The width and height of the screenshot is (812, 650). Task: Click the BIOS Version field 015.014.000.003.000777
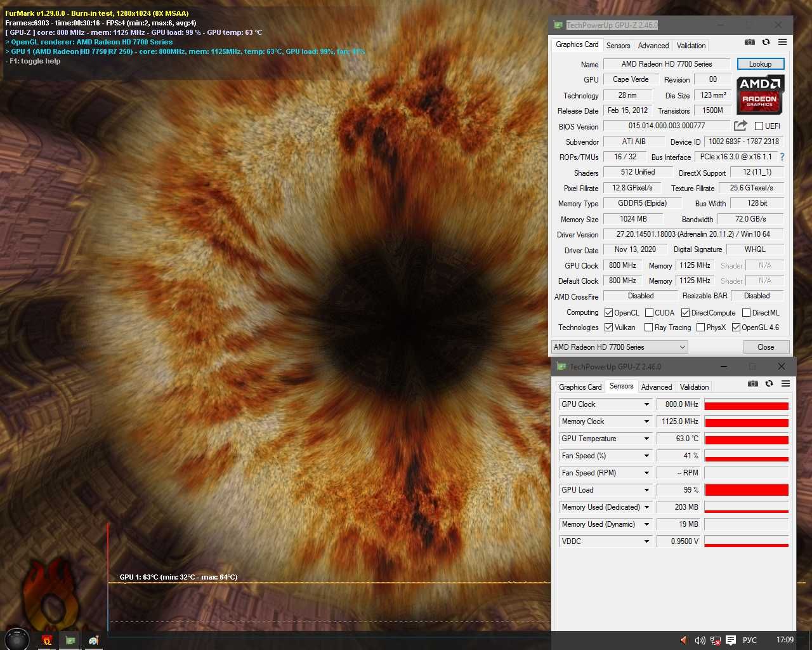point(667,126)
